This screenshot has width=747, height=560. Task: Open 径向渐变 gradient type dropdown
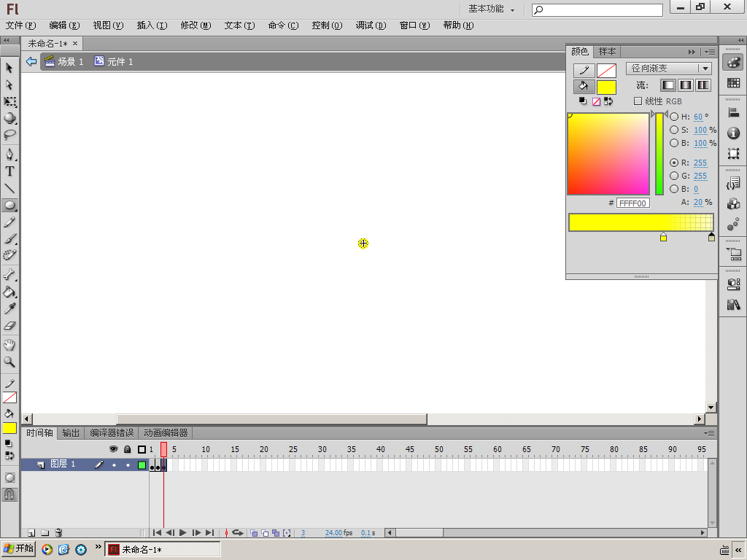[669, 69]
